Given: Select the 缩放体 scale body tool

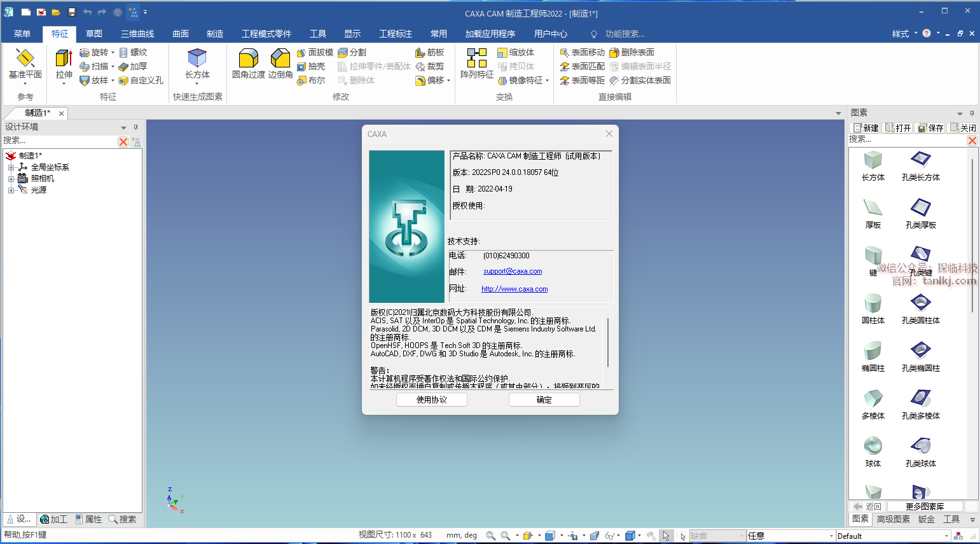Looking at the screenshot, I should (x=516, y=53).
